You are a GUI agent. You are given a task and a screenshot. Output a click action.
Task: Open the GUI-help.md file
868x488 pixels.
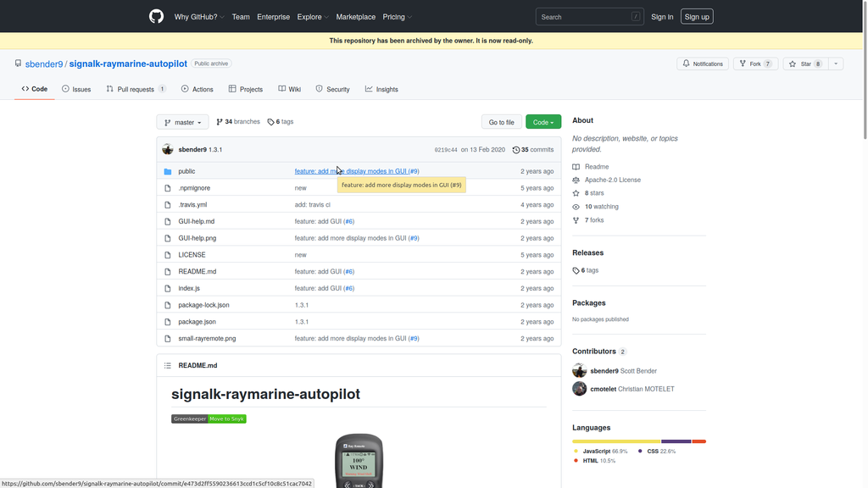point(197,221)
